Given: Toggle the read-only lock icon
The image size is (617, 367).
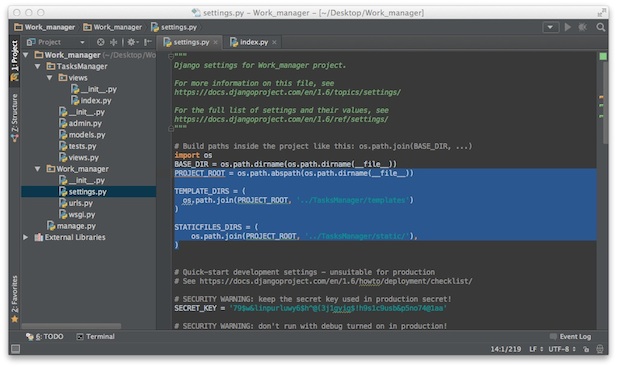Looking at the screenshot, I should click(x=586, y=349).
